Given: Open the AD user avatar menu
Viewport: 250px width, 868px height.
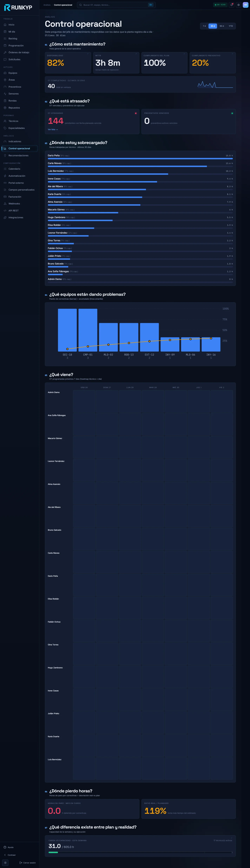Looking at the screenshot, I should (x=245, y=5).
